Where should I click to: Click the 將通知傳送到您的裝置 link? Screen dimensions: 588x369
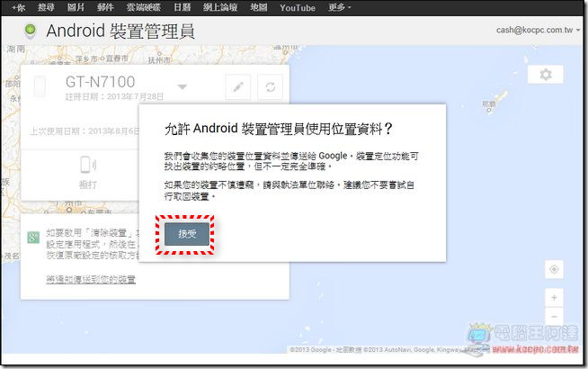pos(91,280)
